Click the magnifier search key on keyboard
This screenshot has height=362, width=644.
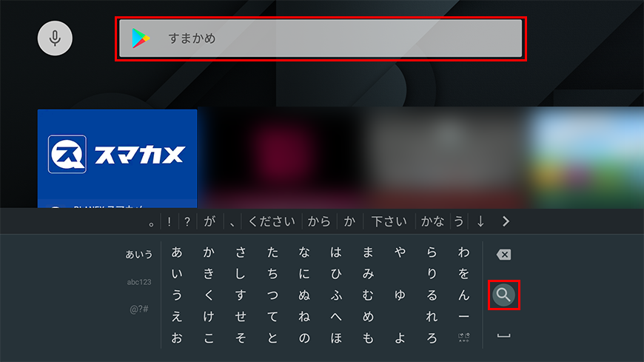(x=503, y=295)
